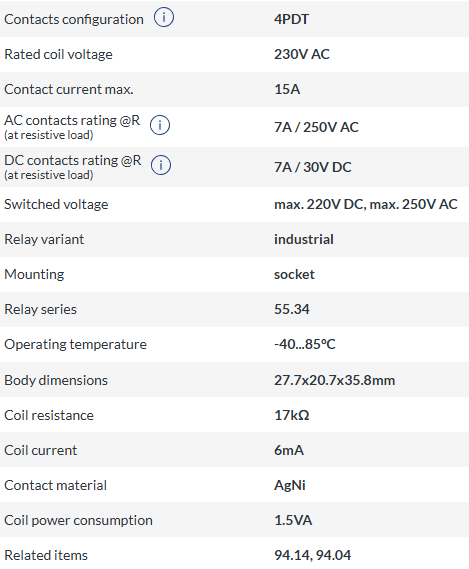Open related items 94.14, 94.04

(x=313, y=555)
